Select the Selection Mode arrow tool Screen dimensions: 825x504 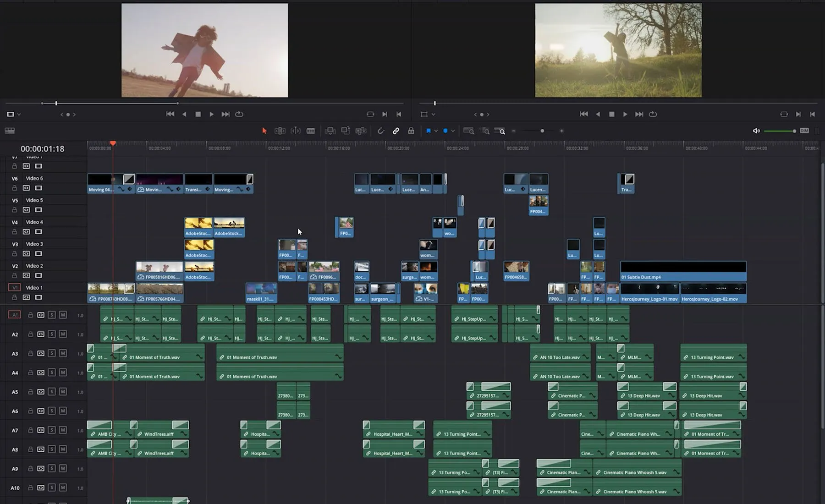(x=264, y=131)
